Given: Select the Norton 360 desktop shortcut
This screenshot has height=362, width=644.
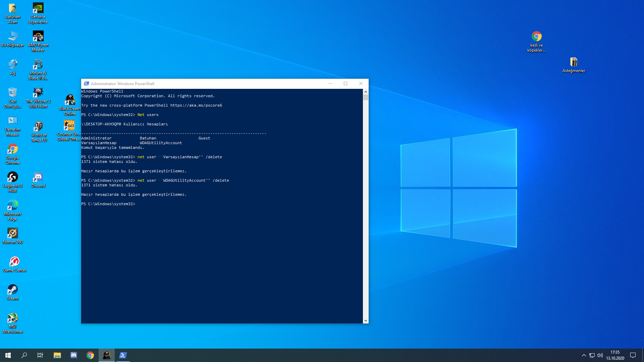Looking at the screenshot, I should [13, 234].
